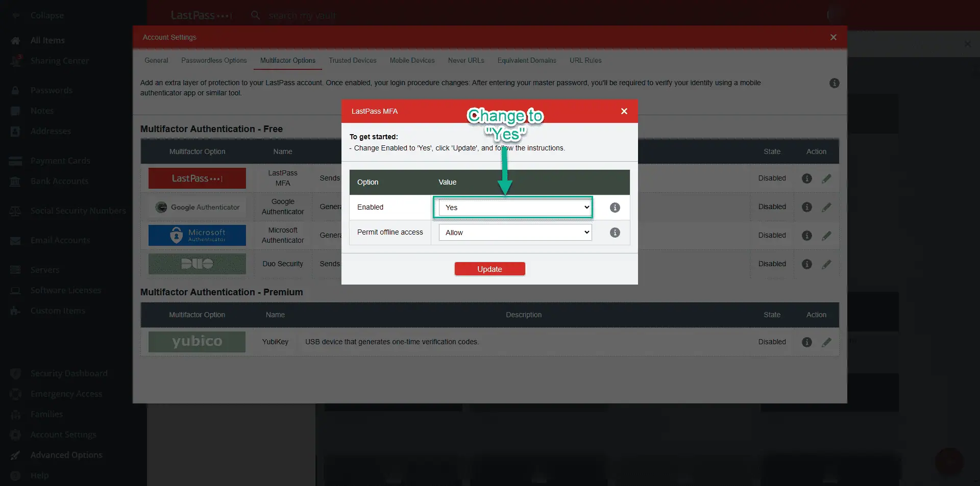Image resolution: width=980 pixels, height=486 pixels.
Task: Open the Never URLs tab
Action: click(466, 60)
